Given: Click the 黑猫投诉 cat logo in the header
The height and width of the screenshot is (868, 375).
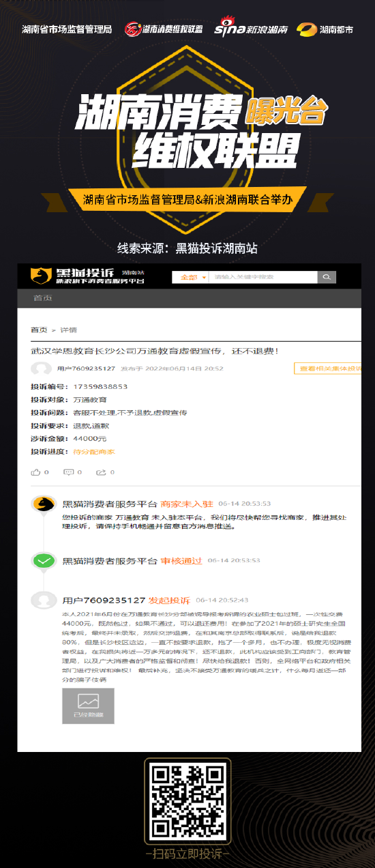Looking at the screenshot, I should [40, 276].
